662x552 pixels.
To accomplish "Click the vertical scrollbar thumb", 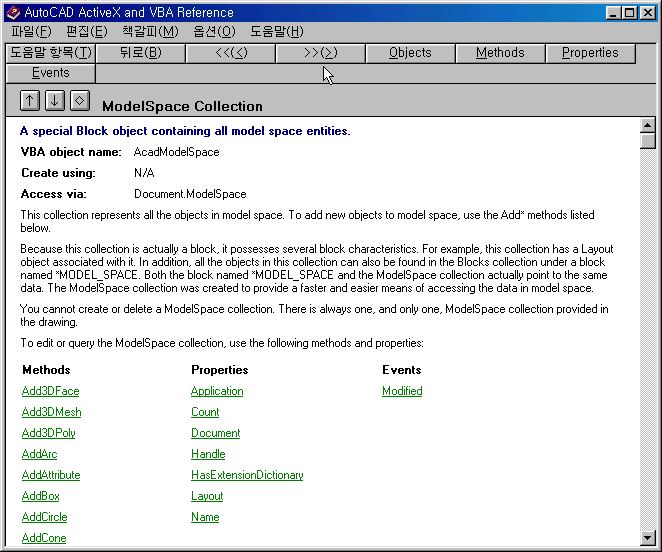I will tap(648, 141).
